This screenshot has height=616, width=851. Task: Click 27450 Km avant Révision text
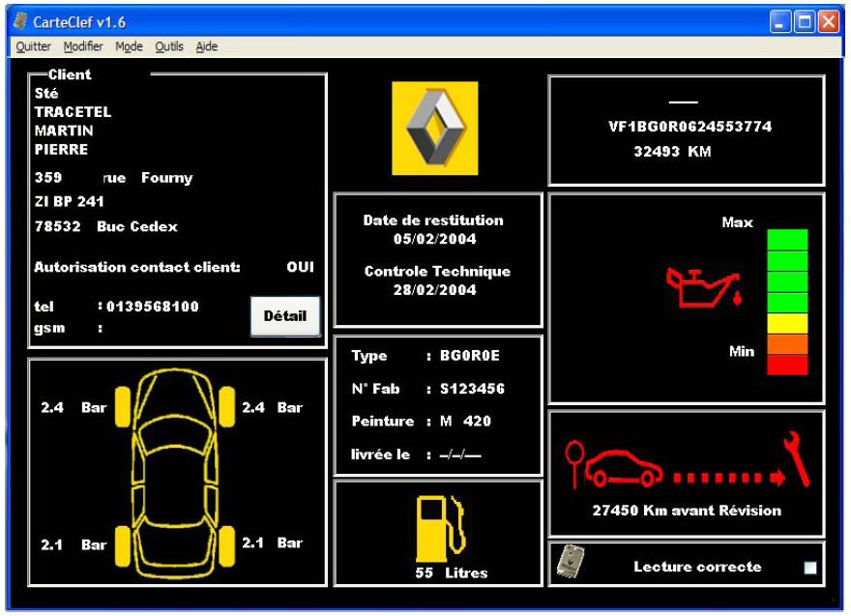tap(687, 511)
